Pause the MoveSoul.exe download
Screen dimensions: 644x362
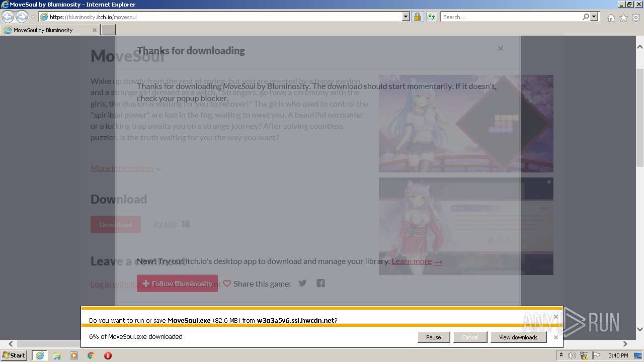pyautogui.click(x=434, y=337)
